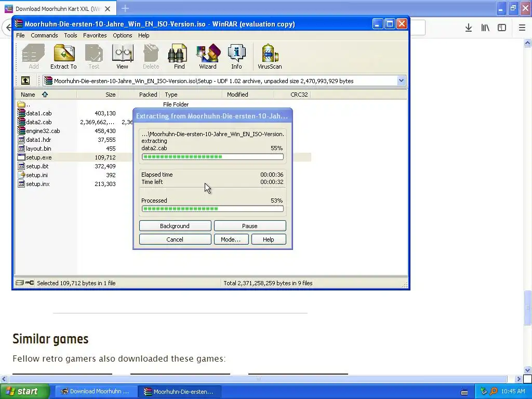532x399 pixels.
Task: Select the setup.ini file icon
Action: click(x=21, y=175)
